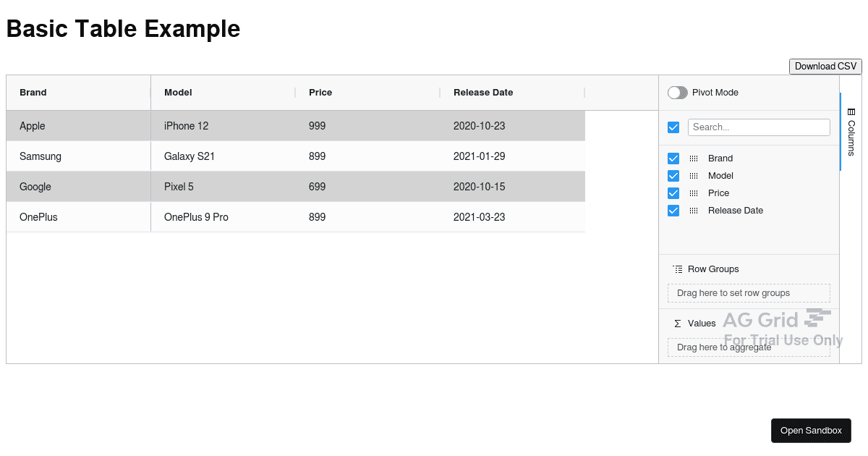Uncheck the Price column checkbox
868x456 pixels.
point(673,193)
